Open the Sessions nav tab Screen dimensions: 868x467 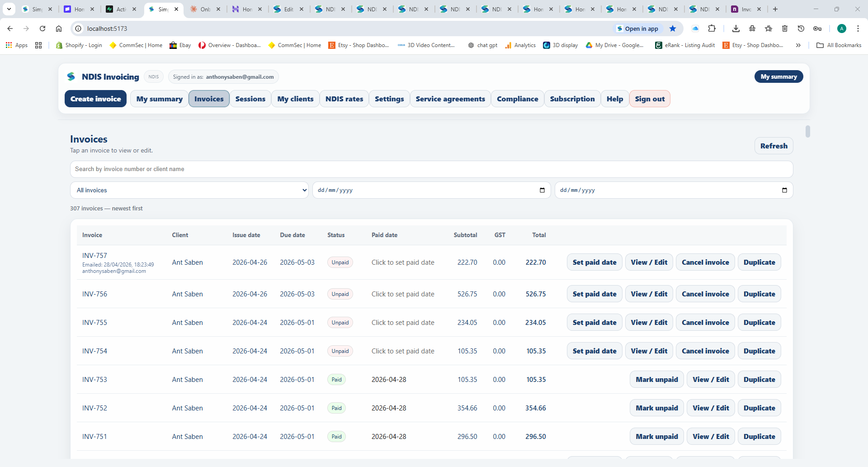click(x=250, y=99)
